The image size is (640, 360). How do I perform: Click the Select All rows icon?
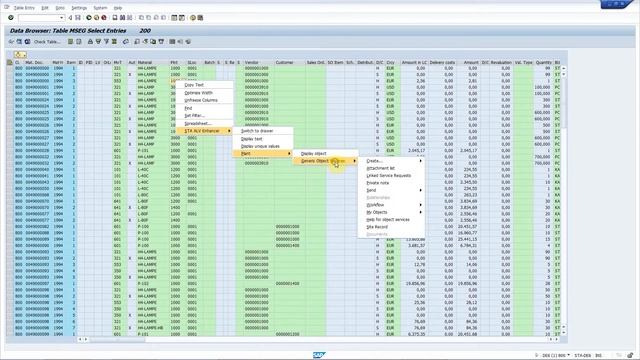pyautogui.click(x=70, y=42)
